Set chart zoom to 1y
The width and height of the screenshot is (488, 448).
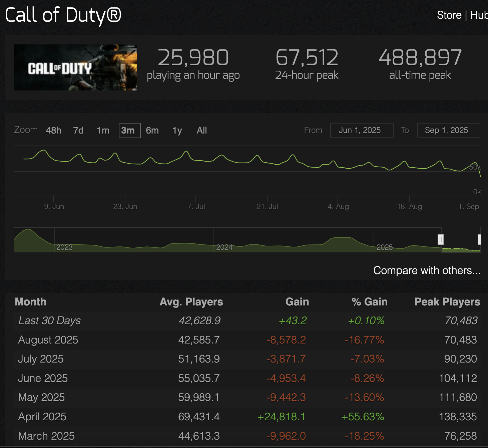pos(177,130)
